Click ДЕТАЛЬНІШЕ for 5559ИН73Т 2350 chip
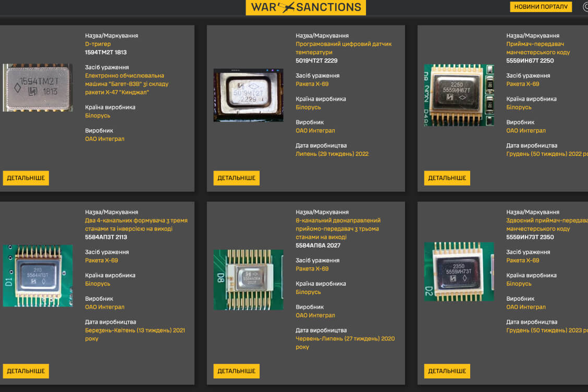The image size is (588, 392). pyautogui.click(x=447, y=371)
